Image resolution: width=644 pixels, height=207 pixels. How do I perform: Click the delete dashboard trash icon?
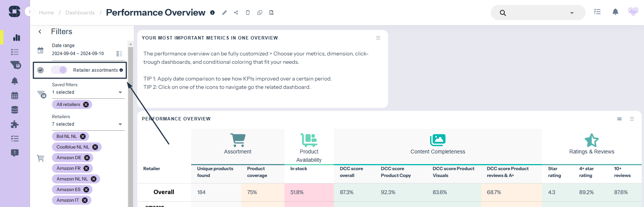tap(248, 13)
